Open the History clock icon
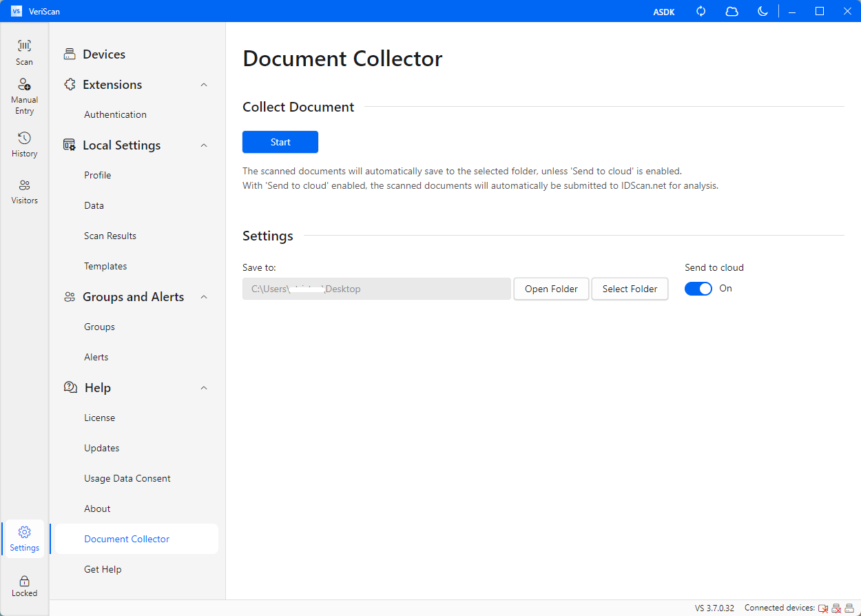The image size is (861, 616). point(24,138)
